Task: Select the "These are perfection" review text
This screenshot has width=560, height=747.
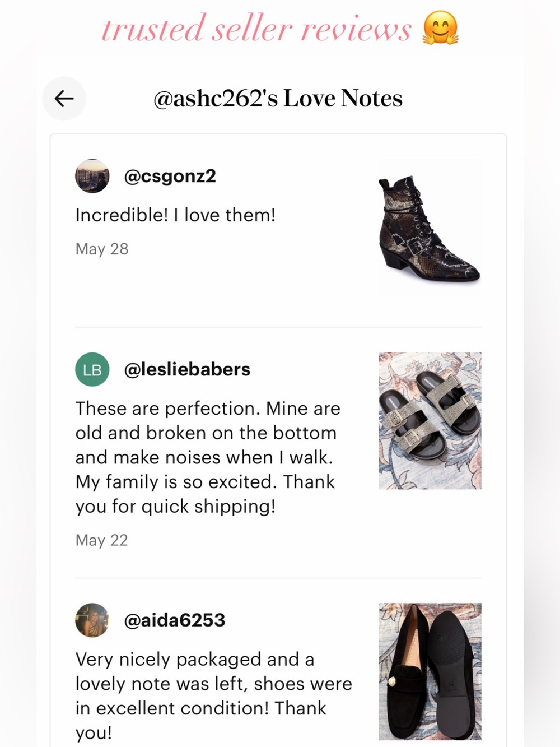Action: click(x=208, y=457)
